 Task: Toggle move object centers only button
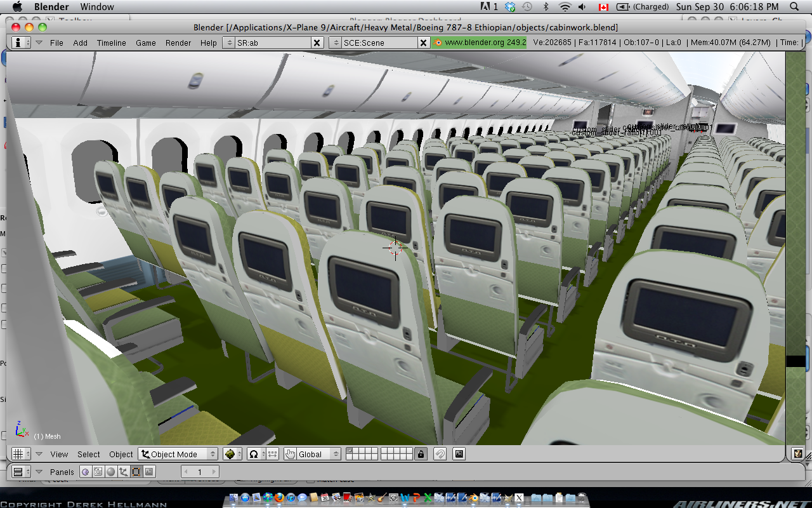[x=272, y=454]
